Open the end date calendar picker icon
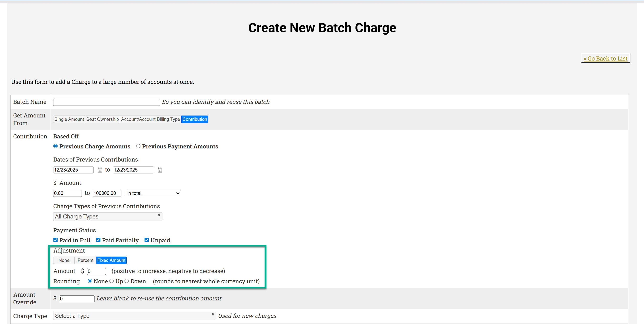Screen dimensions: 644x324 (160, 170)
